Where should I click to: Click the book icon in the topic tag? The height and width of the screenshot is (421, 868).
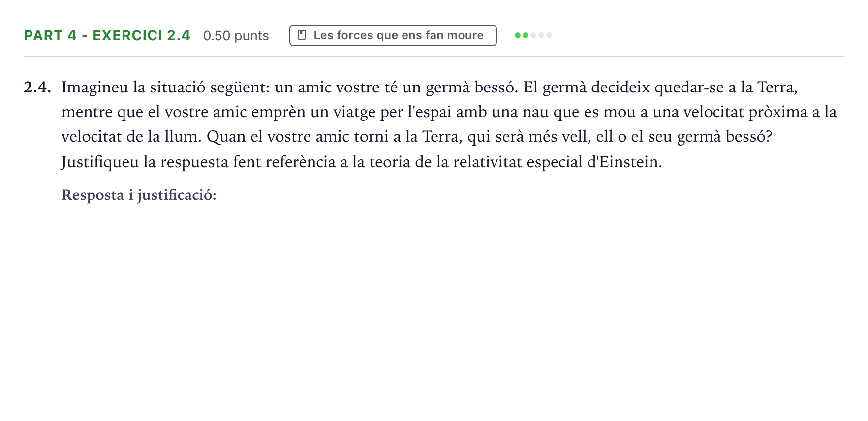click(302, 35)
